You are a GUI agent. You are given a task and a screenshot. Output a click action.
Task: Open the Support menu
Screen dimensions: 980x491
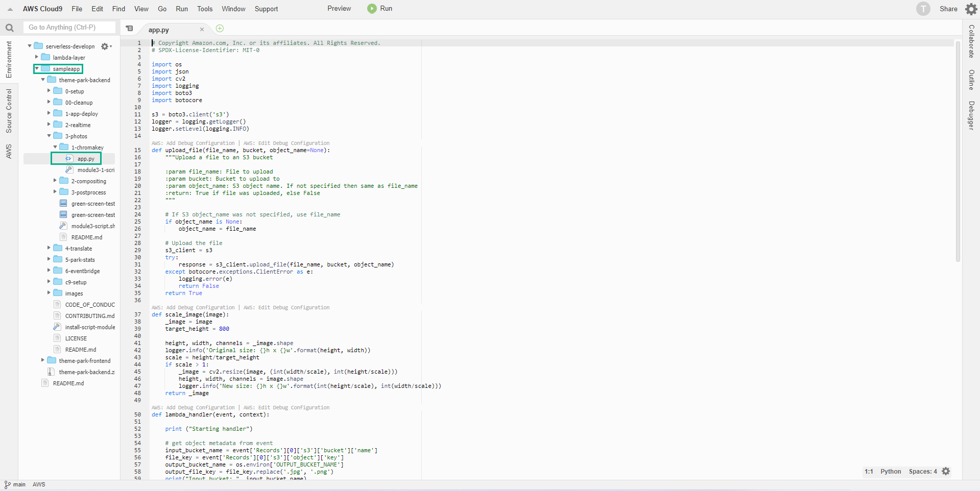[x=266, y=9]
